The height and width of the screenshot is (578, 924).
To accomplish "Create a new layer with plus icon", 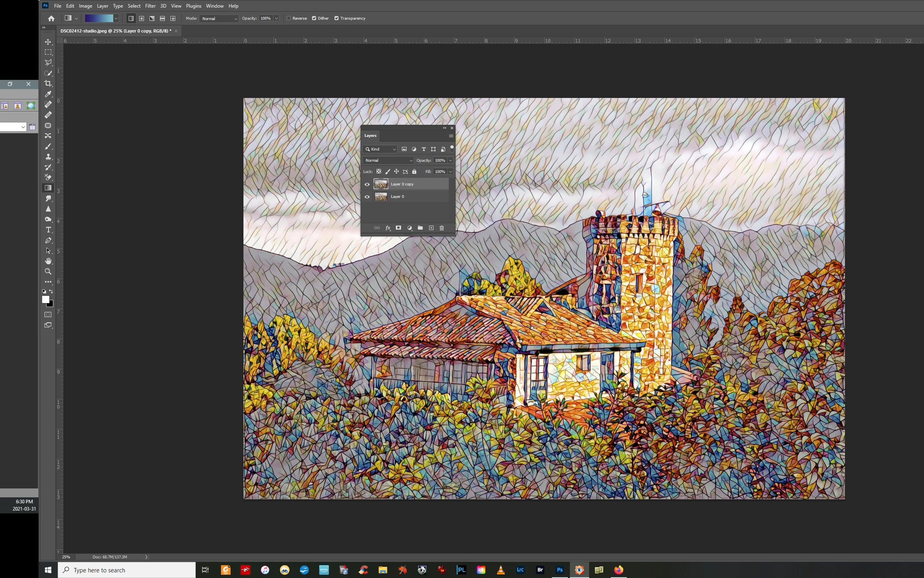I will [x=431, y=228].
